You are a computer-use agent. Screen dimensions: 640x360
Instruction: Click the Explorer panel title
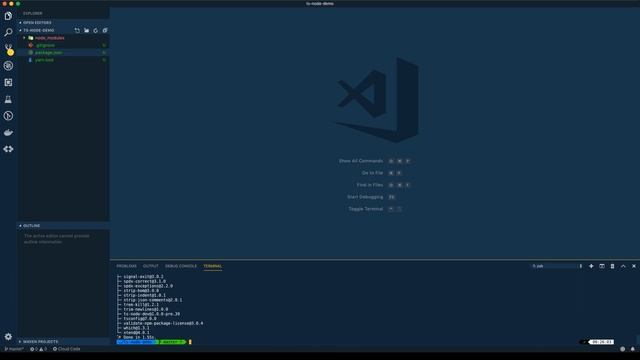pos(33,13)
